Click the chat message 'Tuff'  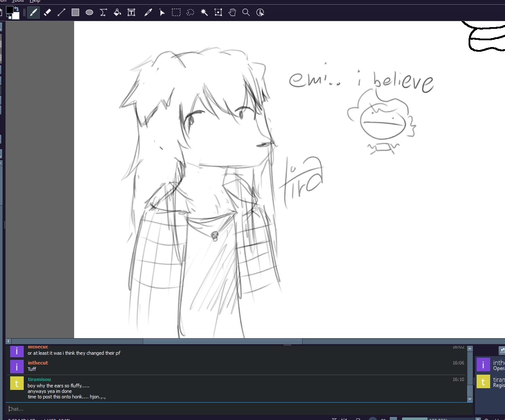pos(32,369)
